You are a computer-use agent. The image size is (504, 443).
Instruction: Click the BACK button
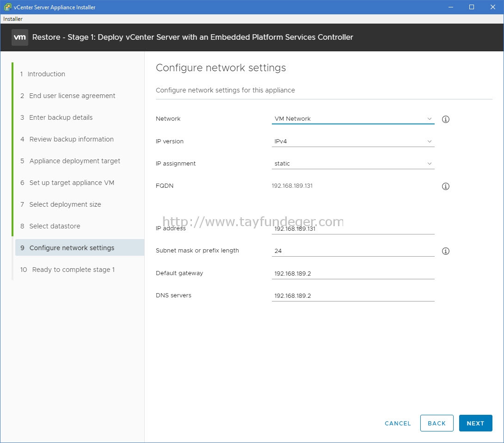pyautogui.click(x=436, y=423)
